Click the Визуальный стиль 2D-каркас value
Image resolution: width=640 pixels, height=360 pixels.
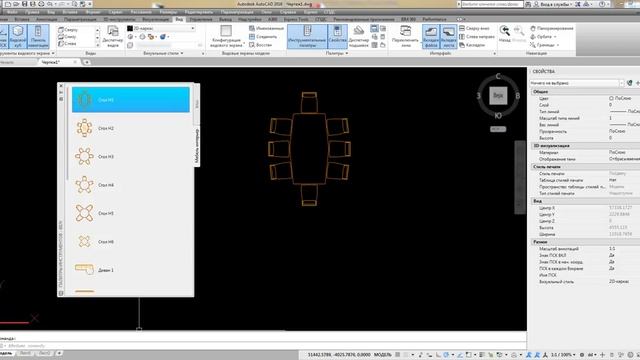[618, 282]
